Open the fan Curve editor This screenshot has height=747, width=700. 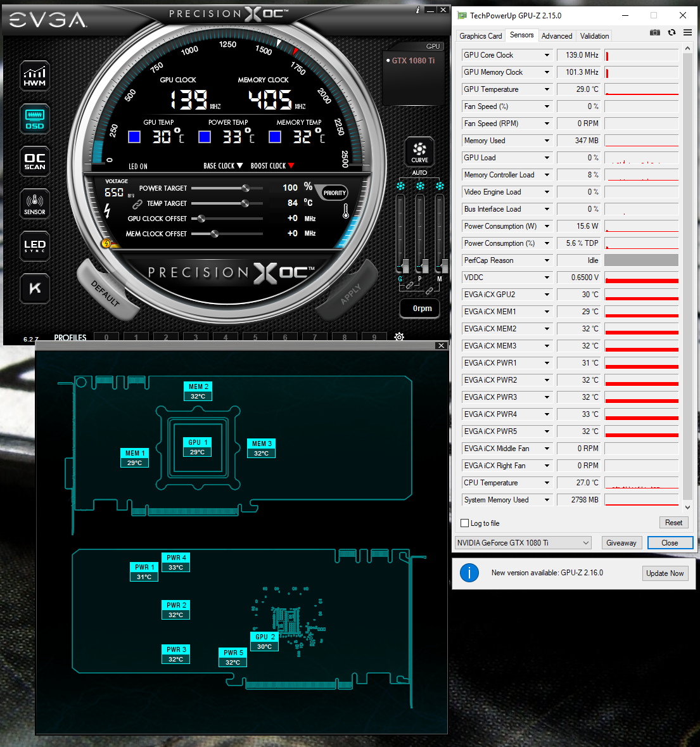pyautogui.click(x=419, y=151)
